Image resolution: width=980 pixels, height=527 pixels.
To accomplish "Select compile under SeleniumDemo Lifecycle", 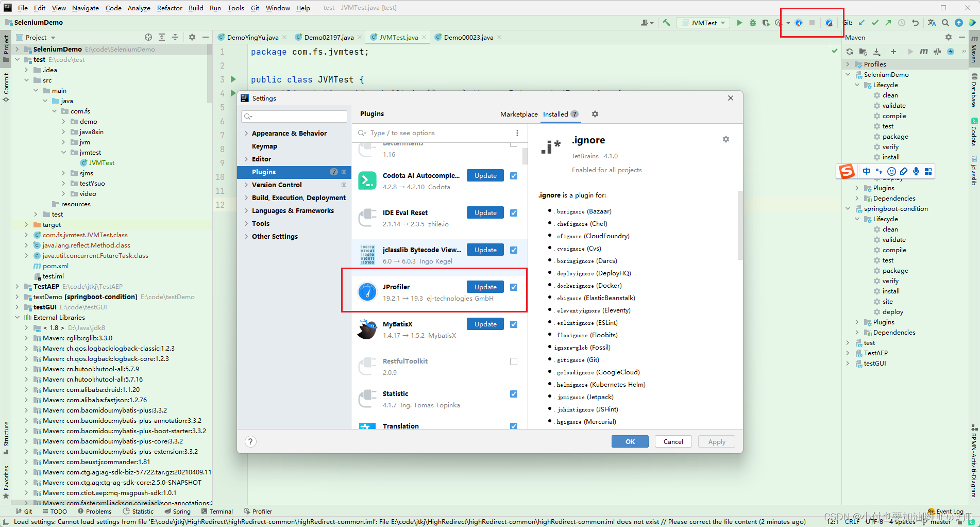I will pyautogui.click(x=894, y=116).
